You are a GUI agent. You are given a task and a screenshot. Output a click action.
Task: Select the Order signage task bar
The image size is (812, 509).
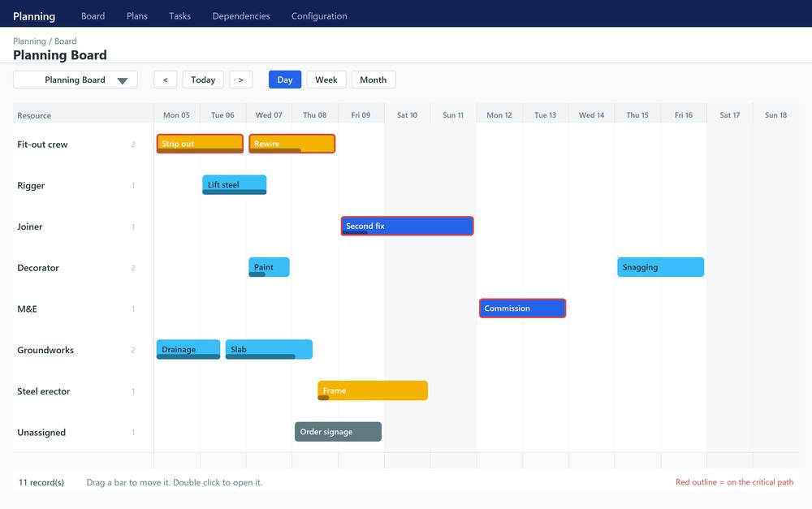[x=338, y=432]
